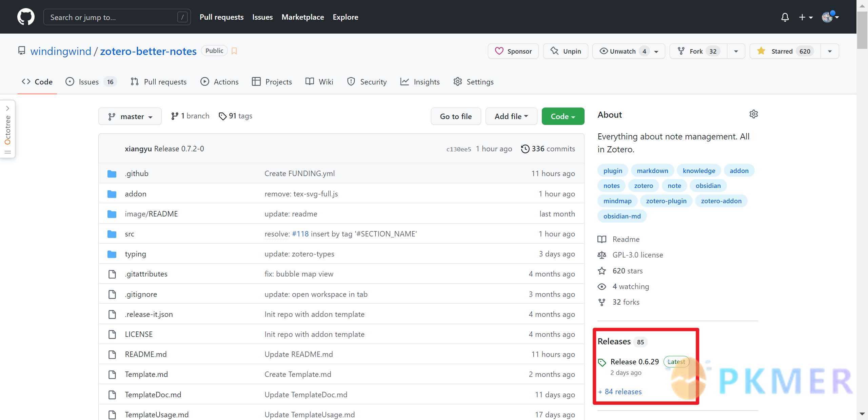Viewport: 868px width, 420px height.
Task: Click the GitHub home octopus icon
Action: (25, 17)
